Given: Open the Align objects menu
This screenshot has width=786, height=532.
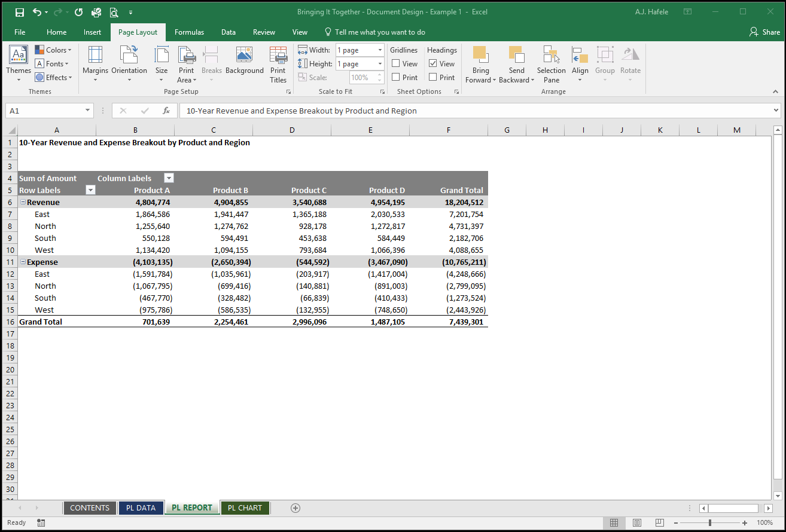Looking at the screenshot, I should click(580, 64).
